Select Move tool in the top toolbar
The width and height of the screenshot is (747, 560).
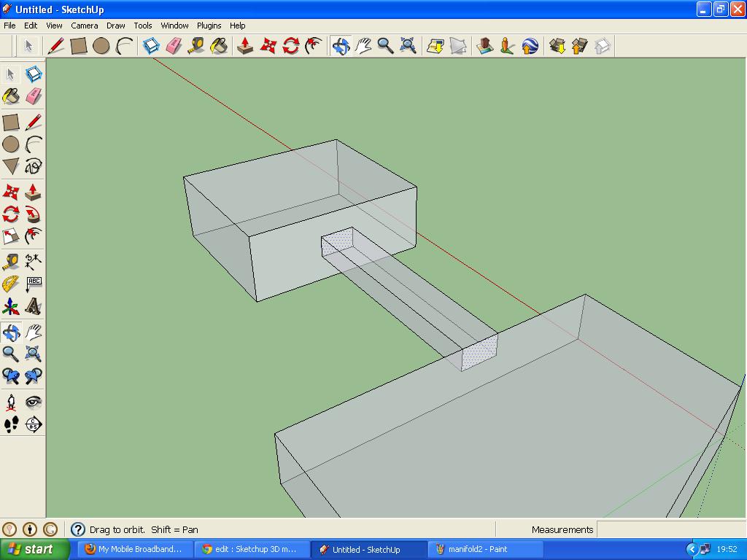(x=268, y=46)
